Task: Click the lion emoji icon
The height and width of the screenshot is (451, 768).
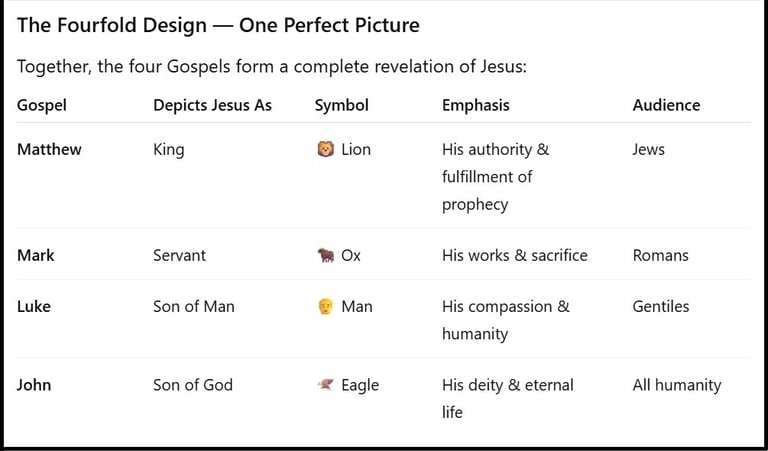Action: 325,150
